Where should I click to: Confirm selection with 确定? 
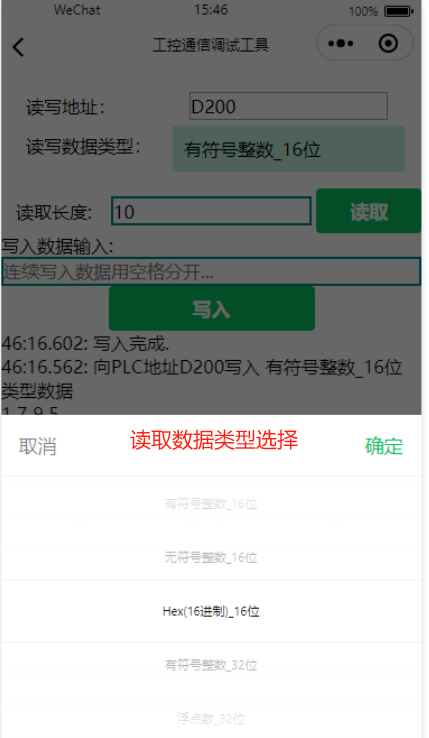coord(384,446)
